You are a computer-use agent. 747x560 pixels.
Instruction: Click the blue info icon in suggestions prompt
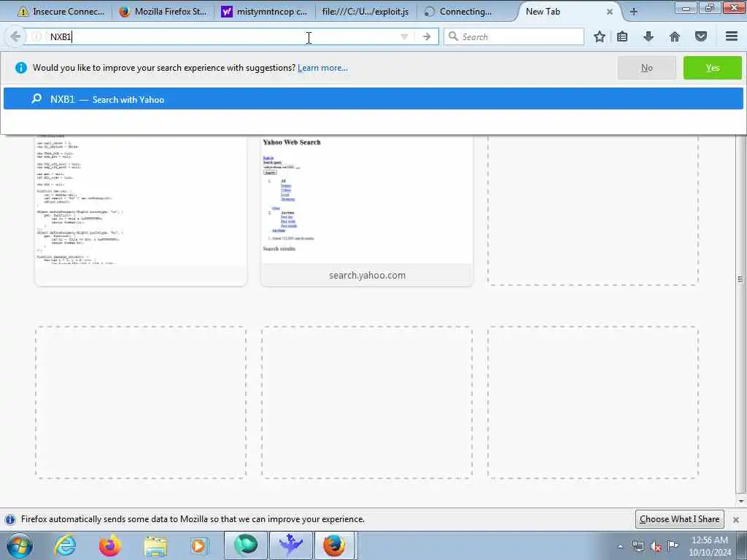tap(21, 68)
